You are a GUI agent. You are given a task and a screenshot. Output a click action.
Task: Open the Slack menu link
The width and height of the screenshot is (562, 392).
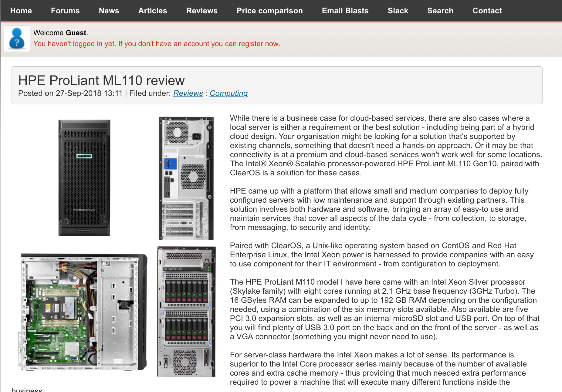click(398, 11)
